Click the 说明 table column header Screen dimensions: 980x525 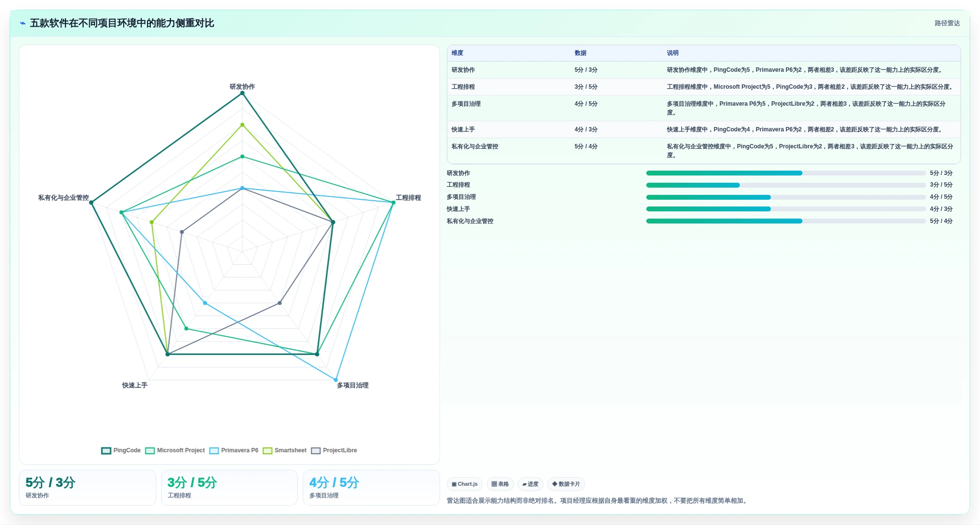click(672, 53)
